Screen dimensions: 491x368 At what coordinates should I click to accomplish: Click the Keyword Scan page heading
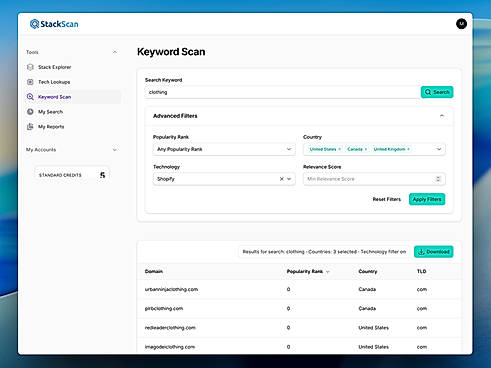[x=171, y=52]
